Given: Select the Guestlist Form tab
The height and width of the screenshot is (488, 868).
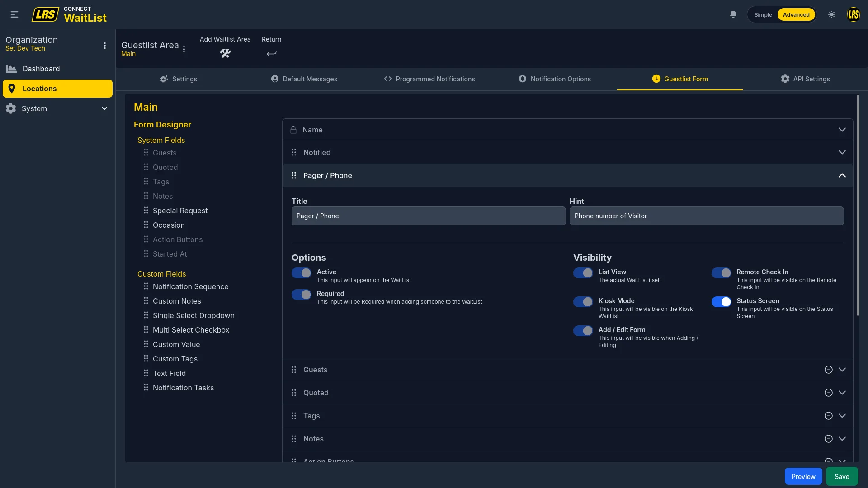Looking at the screenshot, I should pyautogui.click(x=680, y=79).
